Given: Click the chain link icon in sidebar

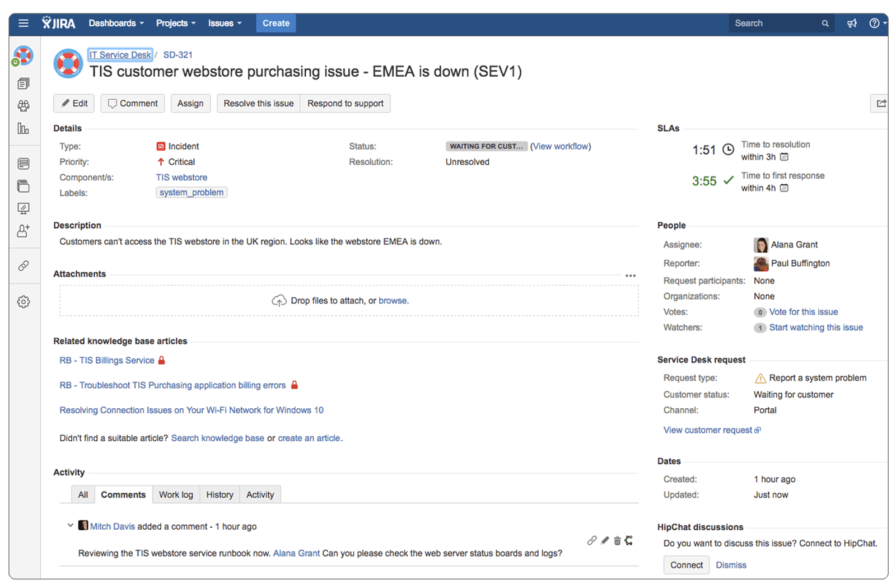Looking at the screenshot, I should click(23, 265).
